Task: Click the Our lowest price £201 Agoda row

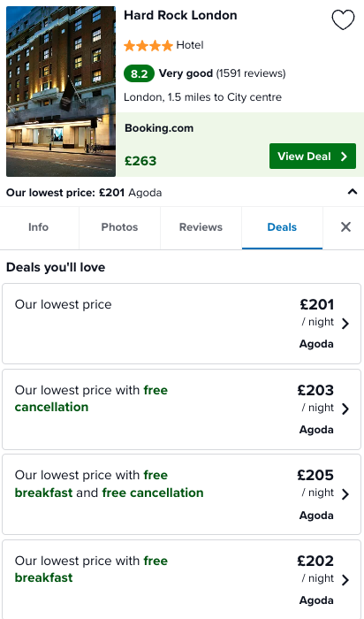Action: pos(182,192)
